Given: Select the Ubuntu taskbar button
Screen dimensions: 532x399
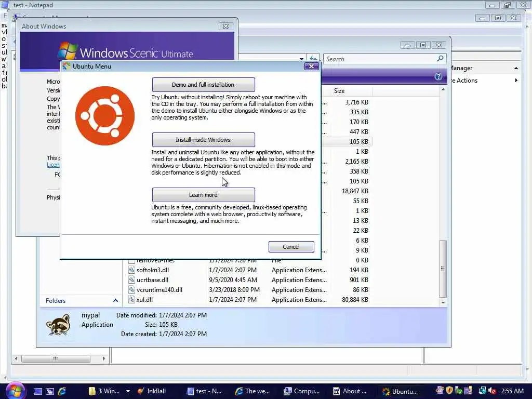Looking at the screenshot, I should [x=401, y=391].
